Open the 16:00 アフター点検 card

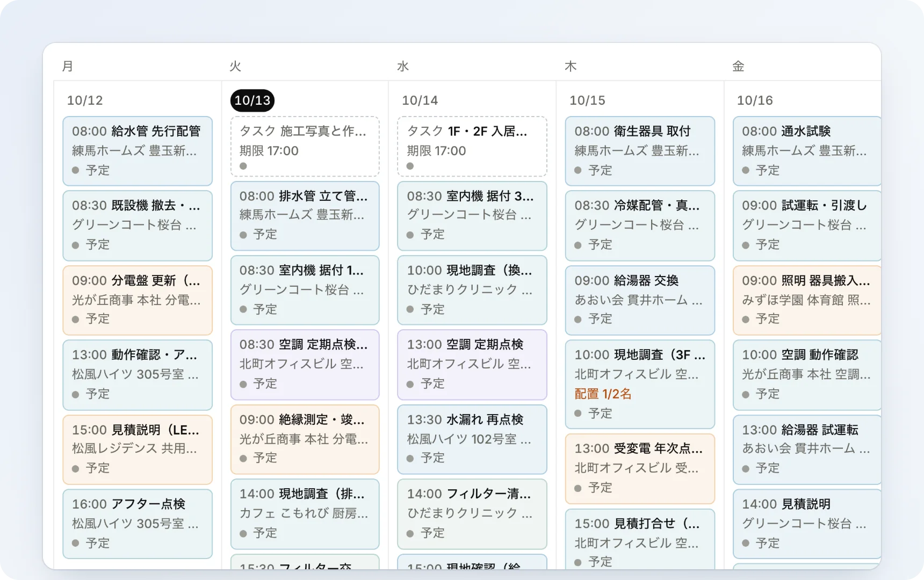click(x=138, y=524)
